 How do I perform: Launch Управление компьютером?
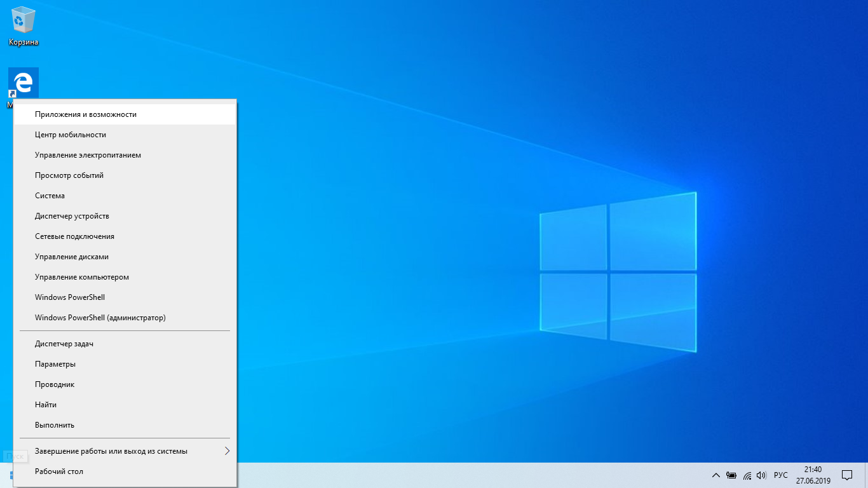coord(125,277)
